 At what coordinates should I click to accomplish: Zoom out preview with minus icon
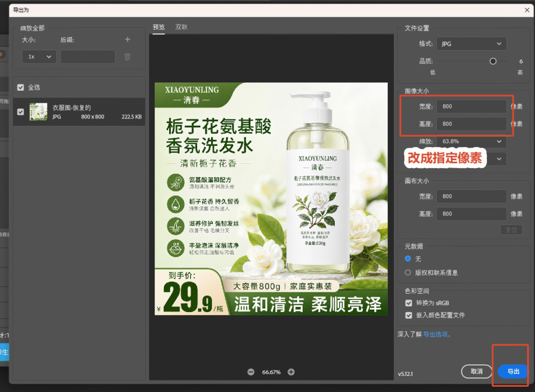click(251, 372)
